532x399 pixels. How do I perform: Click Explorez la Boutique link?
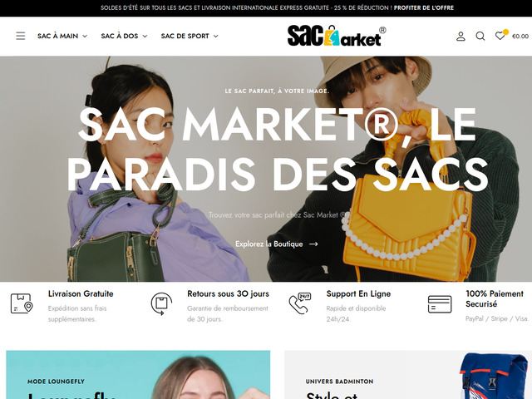point(277,244)
